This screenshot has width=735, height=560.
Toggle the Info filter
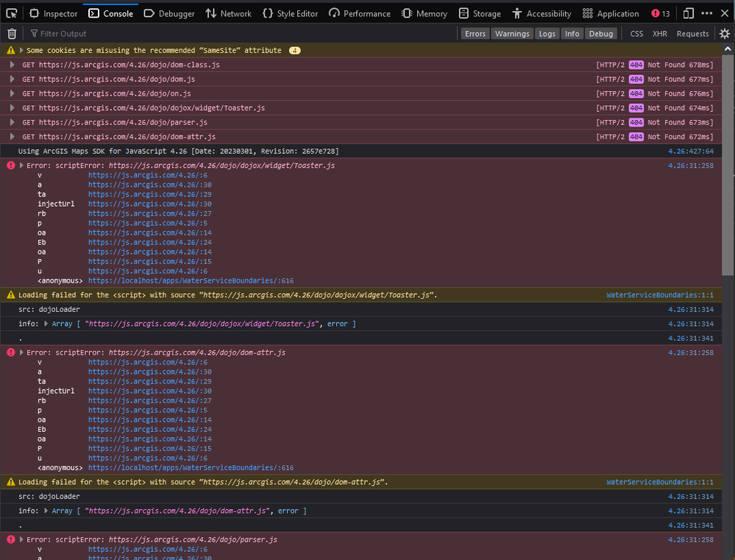pos(572,34)
